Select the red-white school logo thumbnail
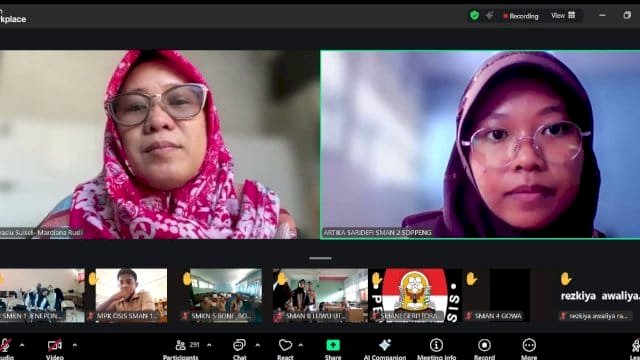 (415, 296)
